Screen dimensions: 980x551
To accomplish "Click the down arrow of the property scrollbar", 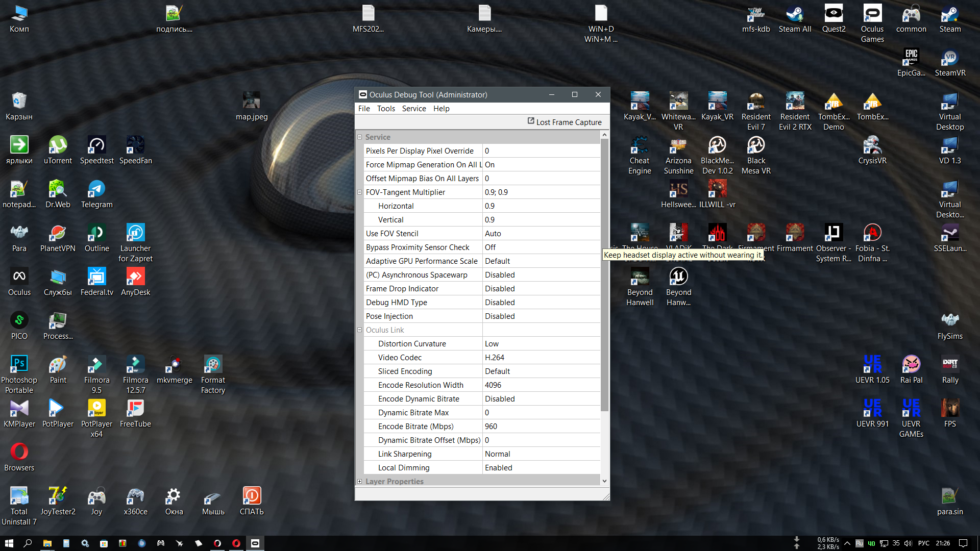I will 605,481.
